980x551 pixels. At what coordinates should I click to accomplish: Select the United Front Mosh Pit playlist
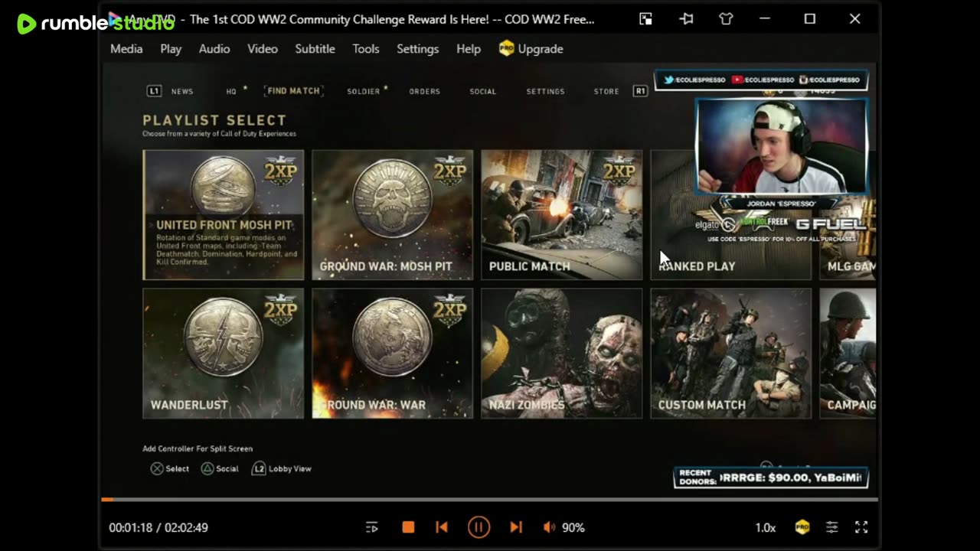point(224,215)
